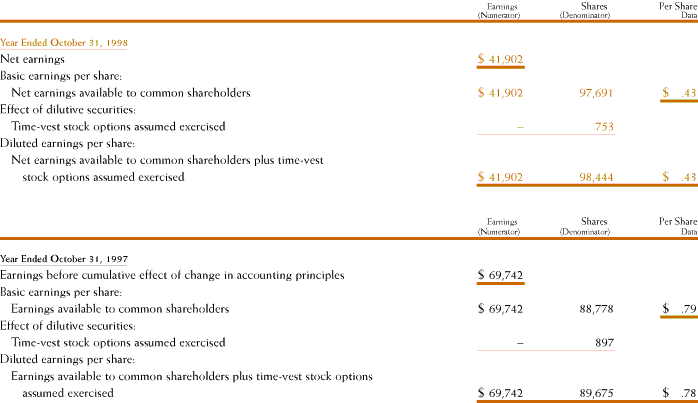The image size is (698, 403).
Task: Select the 753 time-vest options shares value
Action: (604, 127)
